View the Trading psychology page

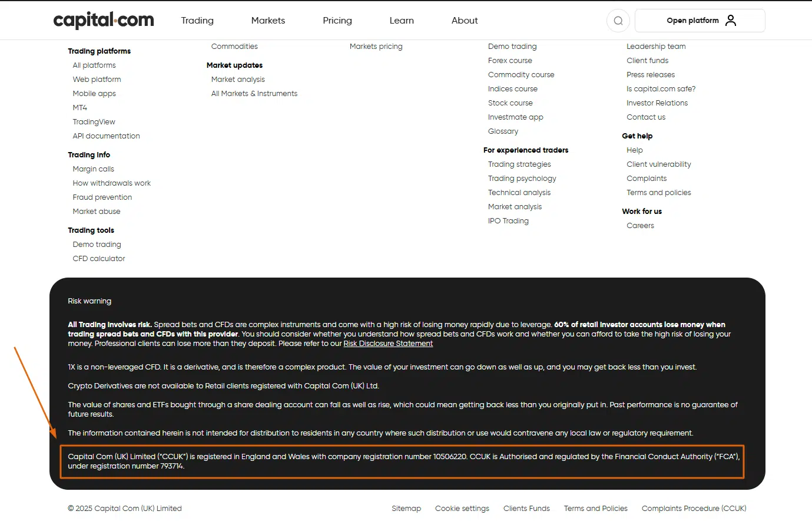(522, 179)
